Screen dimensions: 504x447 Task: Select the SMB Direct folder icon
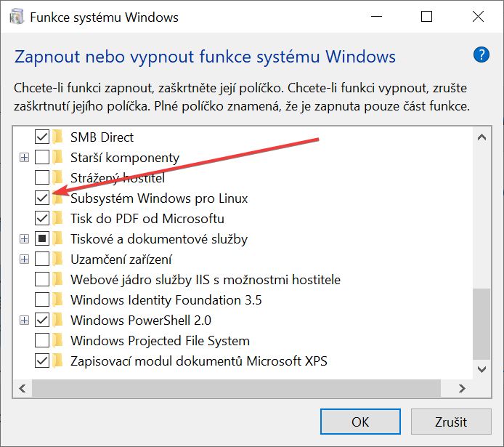tap(57, 137)
